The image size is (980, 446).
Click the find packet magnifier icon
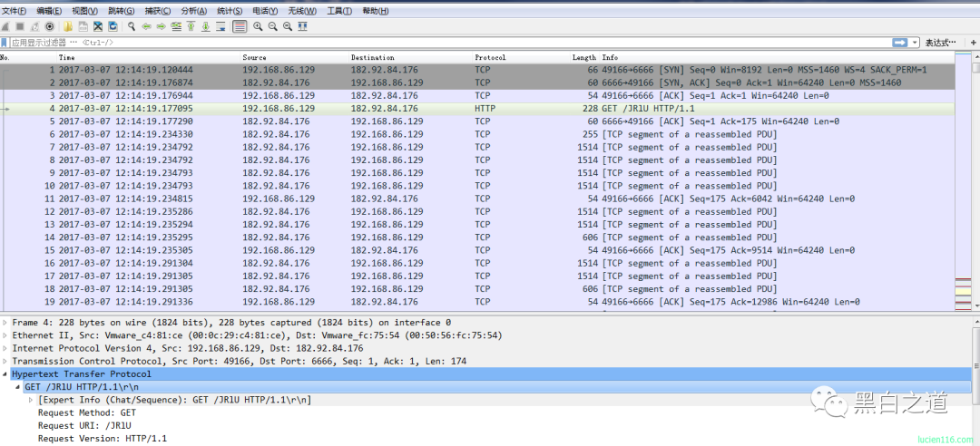click(x=132, y=26)
